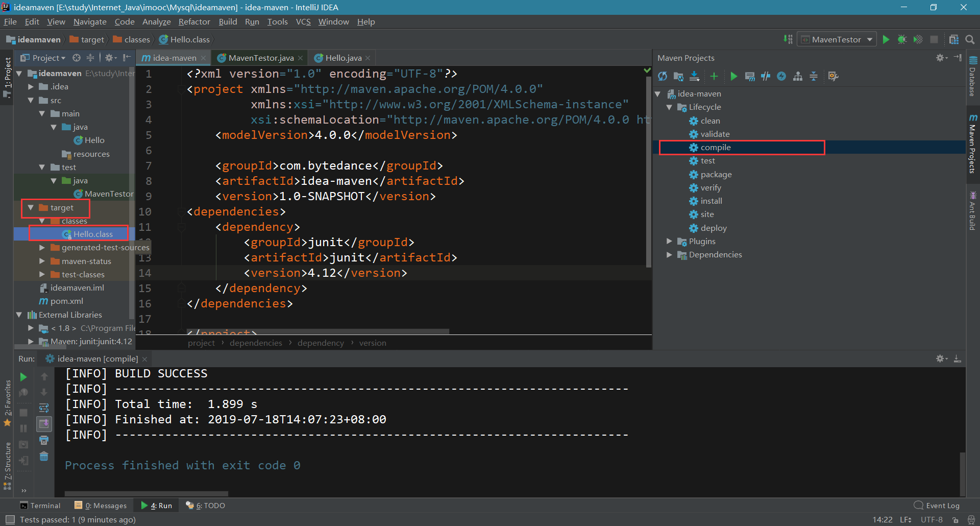
Task: Run MavenTestor with toolbar green arrow
Action: 886,39
